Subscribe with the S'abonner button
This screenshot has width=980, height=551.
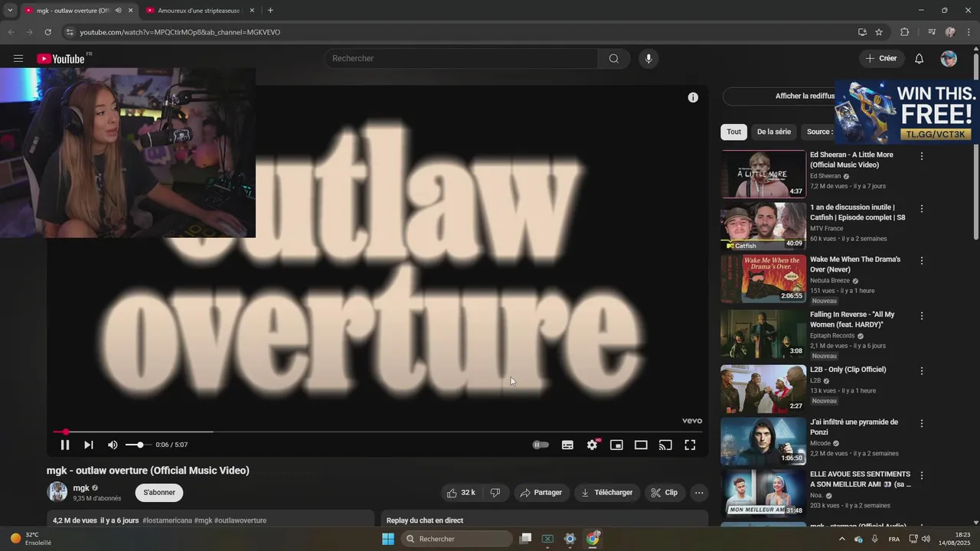click(x=159, y=493)
